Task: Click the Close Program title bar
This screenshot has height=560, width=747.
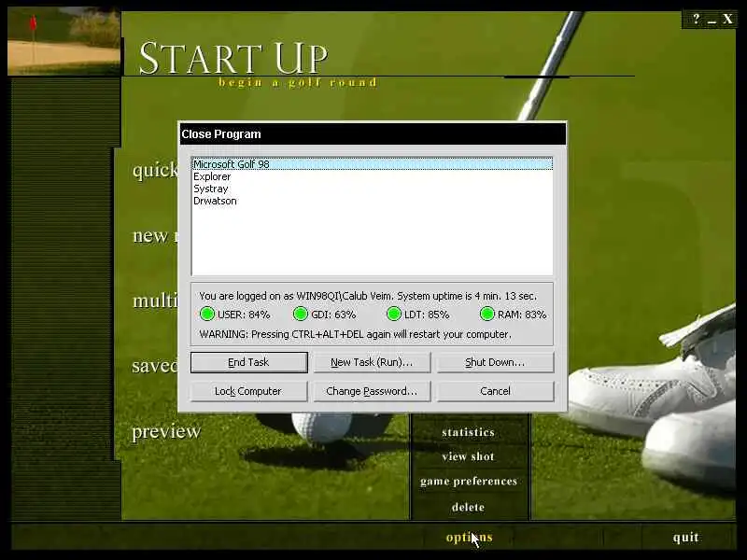Action: pyautogui.click(x=373, y=134)
